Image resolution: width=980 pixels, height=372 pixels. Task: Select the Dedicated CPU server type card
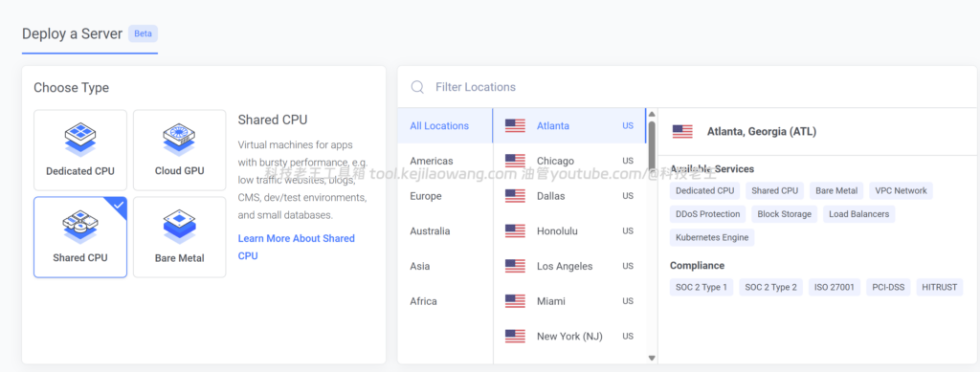[80, 150]
